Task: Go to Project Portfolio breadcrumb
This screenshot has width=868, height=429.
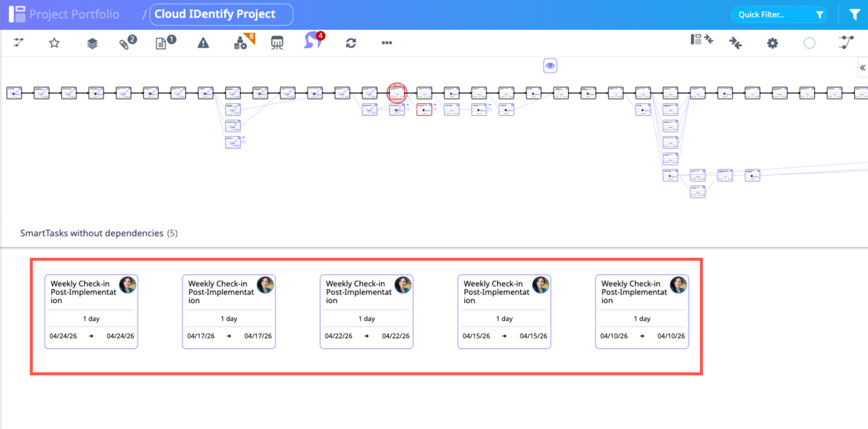Action: 74,14
